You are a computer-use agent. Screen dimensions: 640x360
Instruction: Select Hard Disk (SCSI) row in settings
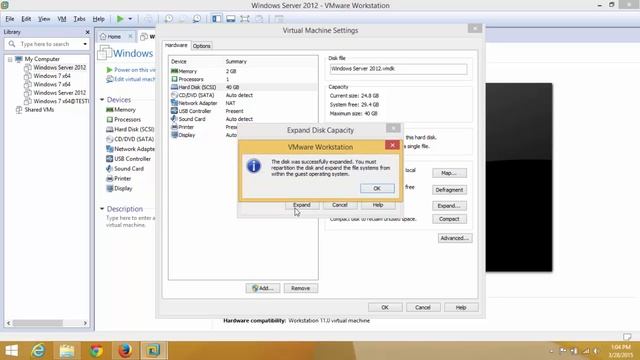pos(243,87)
